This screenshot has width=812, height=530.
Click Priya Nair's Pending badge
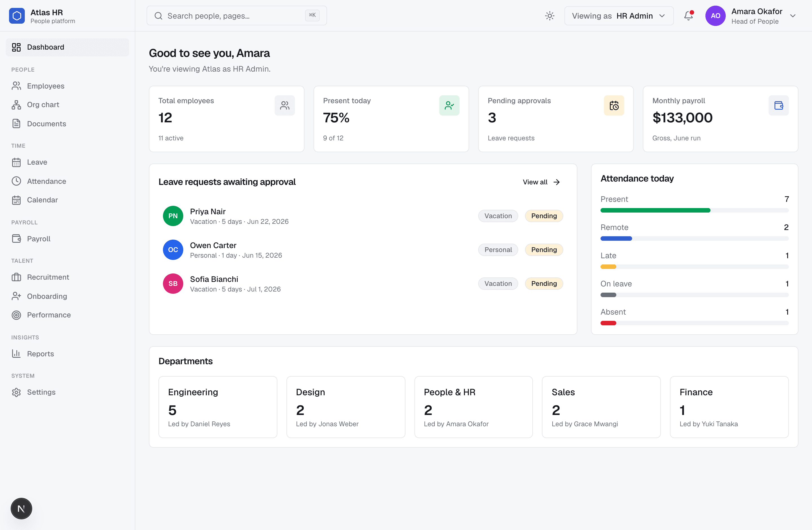coord(544,216)
